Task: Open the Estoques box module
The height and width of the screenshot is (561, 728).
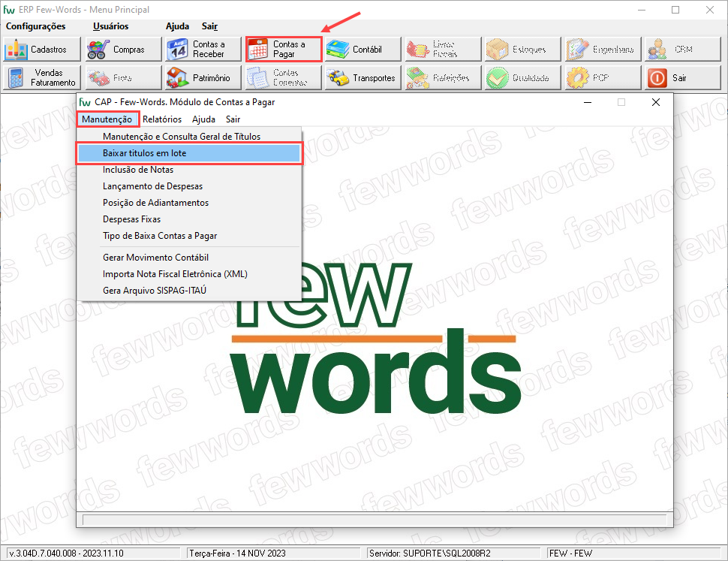Action: point(523,50)
